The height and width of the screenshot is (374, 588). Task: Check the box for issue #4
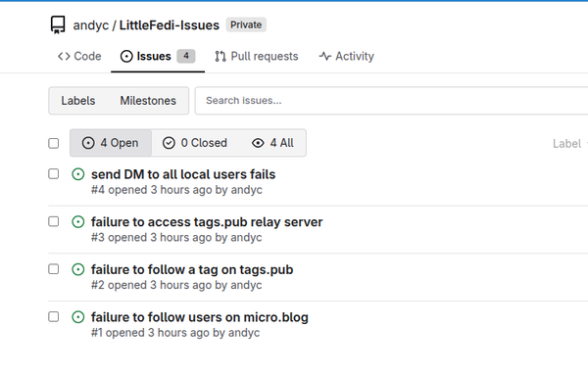54,174
